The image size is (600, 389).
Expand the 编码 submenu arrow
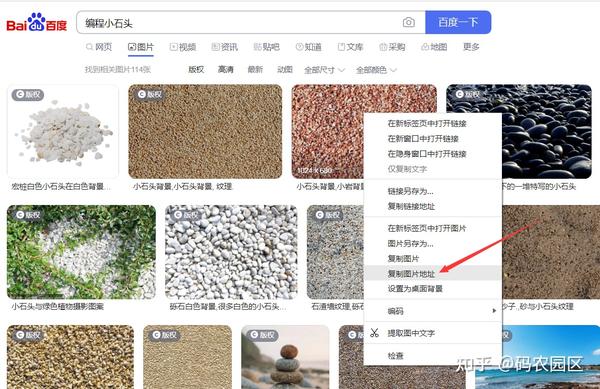[494, 311]
